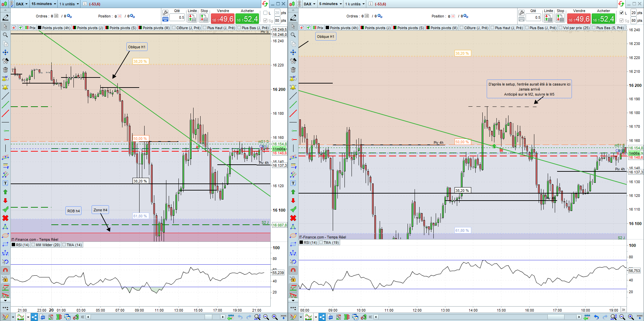Image resolution: width=644 pixels, height=321 pixels.
Task: Select Points pivots (J) label on 15-minute chart
Action: [90, 28]
